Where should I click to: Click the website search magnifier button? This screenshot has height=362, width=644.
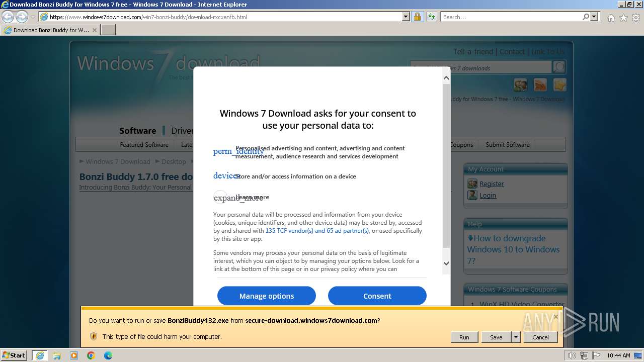click(x=559, y=67)
